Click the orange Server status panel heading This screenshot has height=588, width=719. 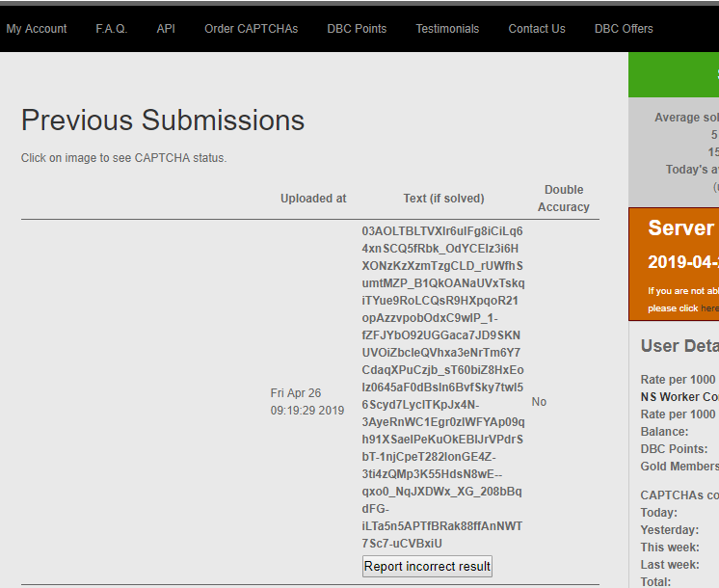click(681, 228)
